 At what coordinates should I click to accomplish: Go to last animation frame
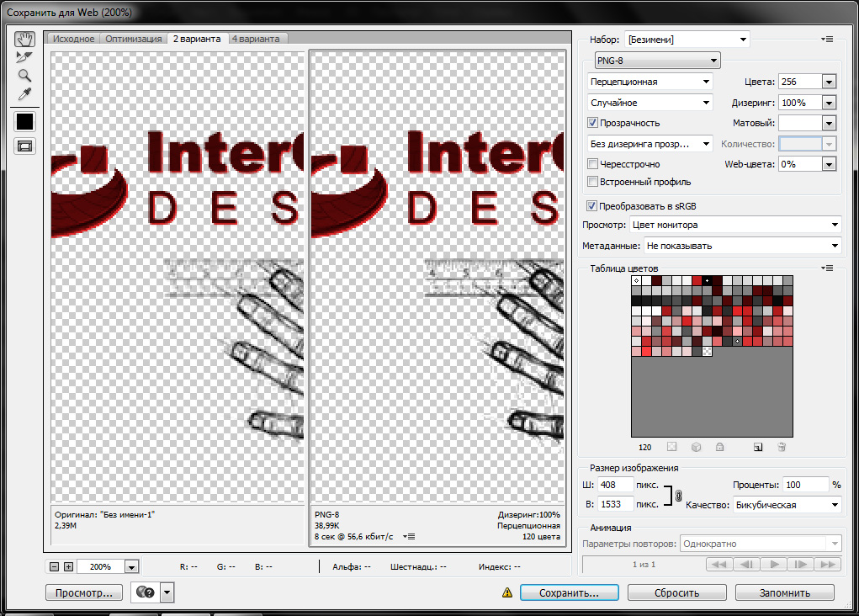tap(828, 565)
